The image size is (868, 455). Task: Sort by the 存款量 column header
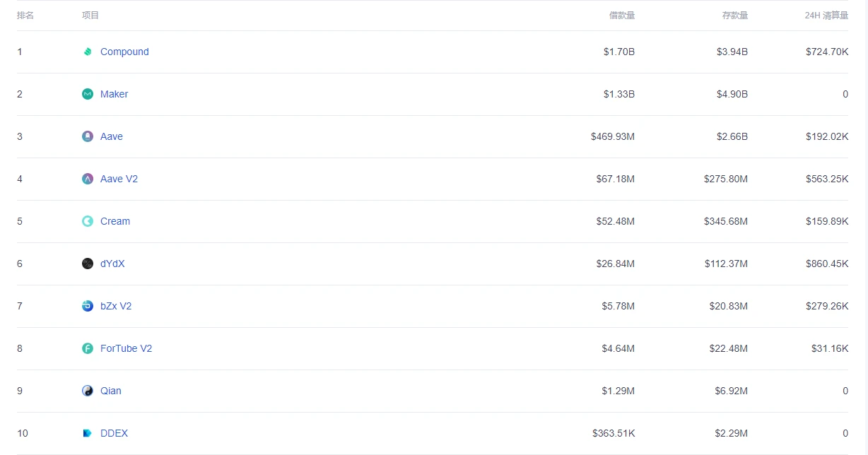pos(735,16)
